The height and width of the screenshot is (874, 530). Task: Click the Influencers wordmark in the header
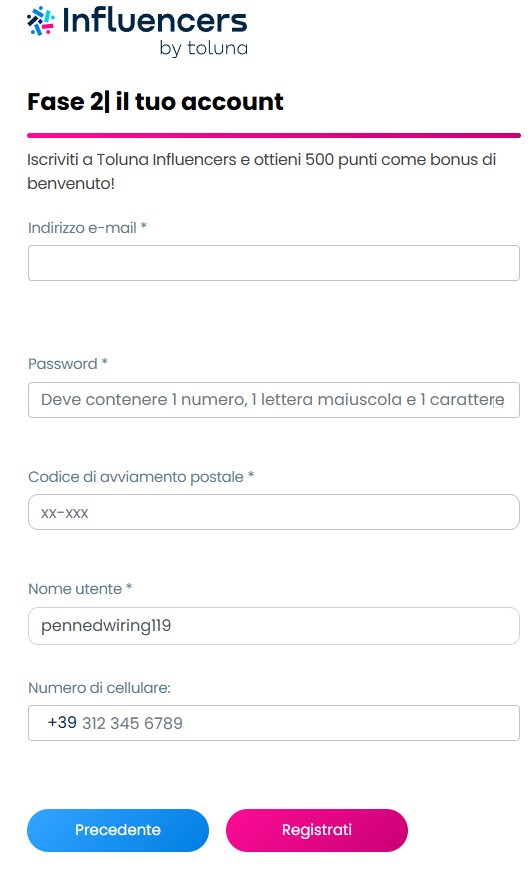[155, 20]
